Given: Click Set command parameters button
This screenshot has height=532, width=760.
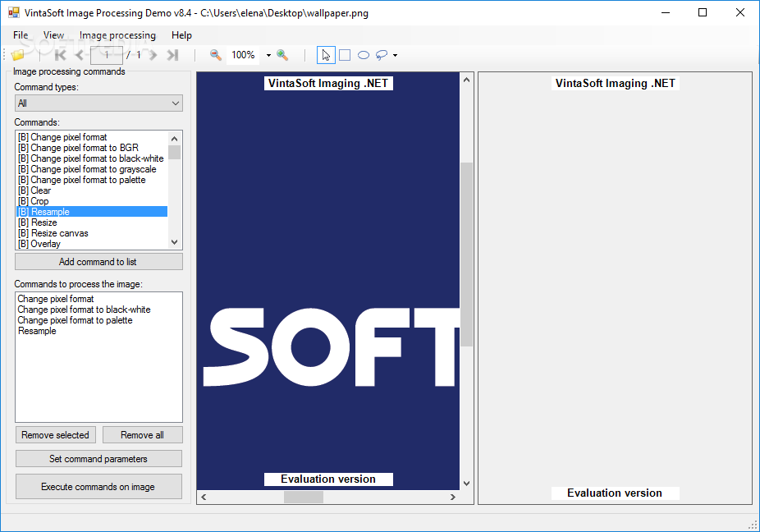Looking at the screenshot, I should coord(98,459).
